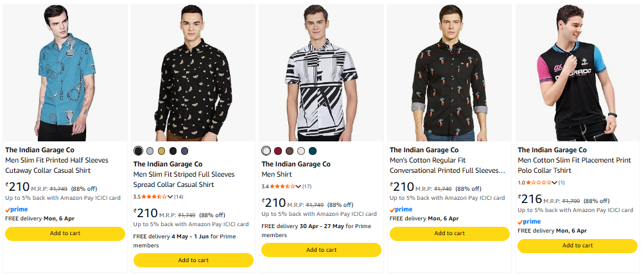Select the maroon swatch for Men Shirt
This screenshot has height=275, width=644.
(278, 151)
